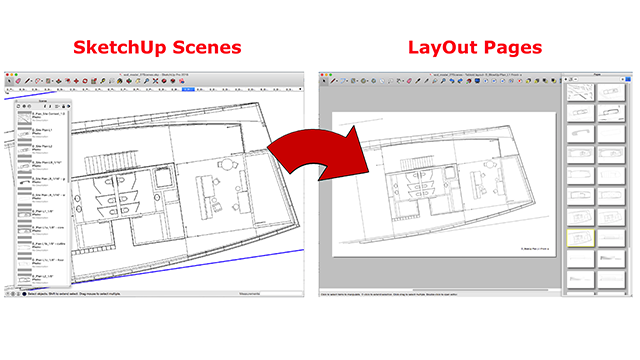Select the Zoom magnifier tool in SketchUp
Screen dimensions: 640x360
tap(147, 81)
